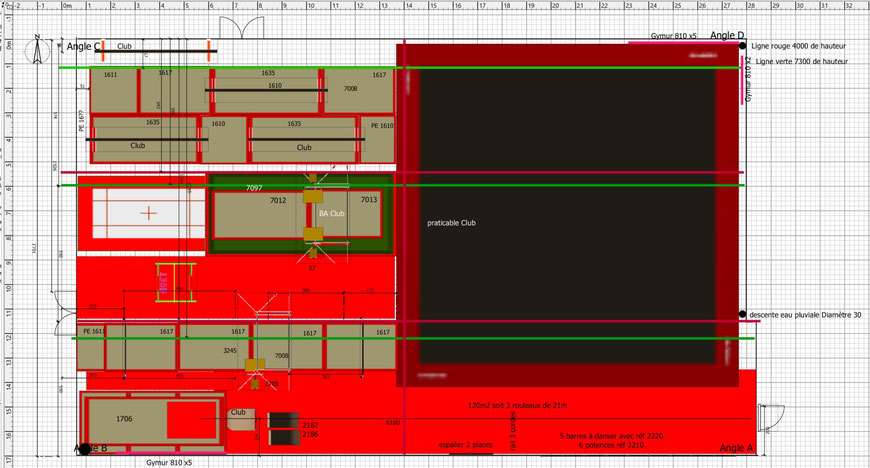Click the 0m mark on horizontal ruler

pyautogui.click(x=67, y=6)
